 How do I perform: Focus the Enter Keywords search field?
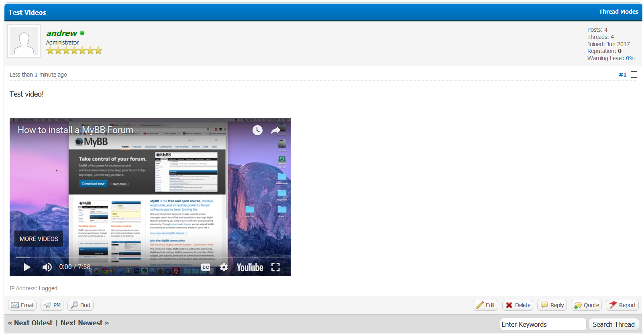click(x=543, y=324)
